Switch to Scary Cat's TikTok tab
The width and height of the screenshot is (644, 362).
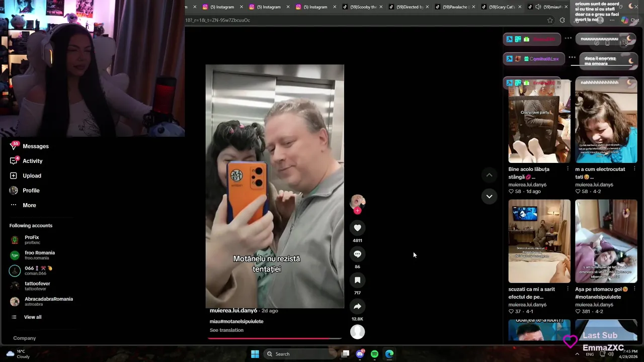coord(501,7)
